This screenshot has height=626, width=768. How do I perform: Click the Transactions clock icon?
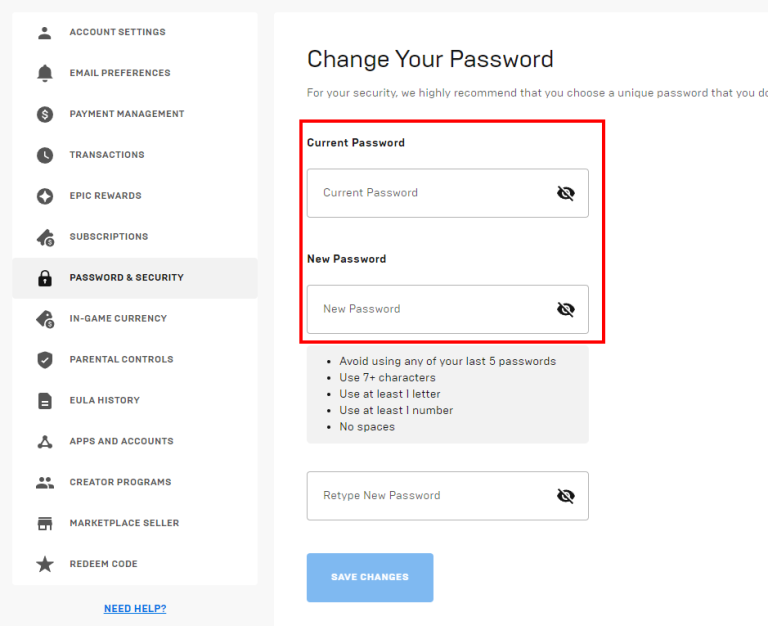(x=45, y=155)
